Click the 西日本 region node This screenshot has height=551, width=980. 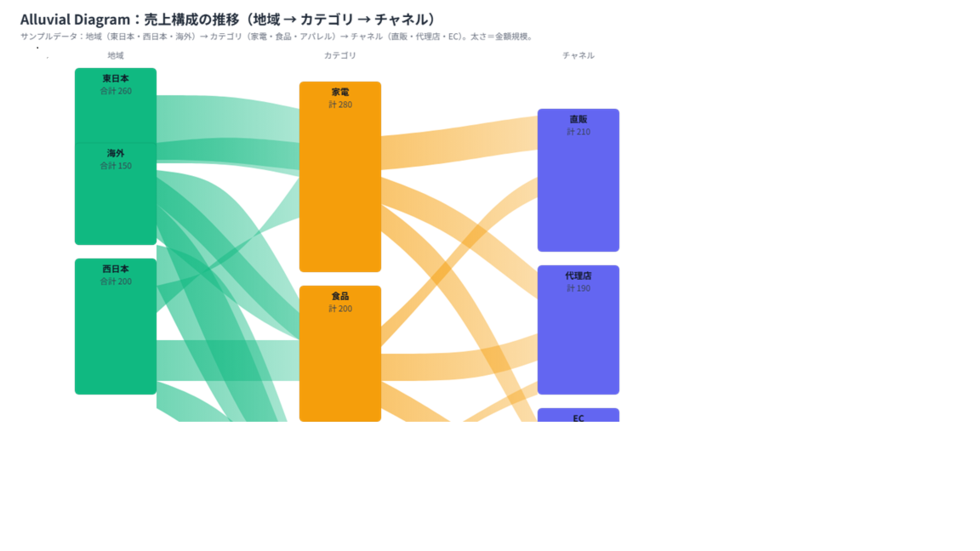116,326
